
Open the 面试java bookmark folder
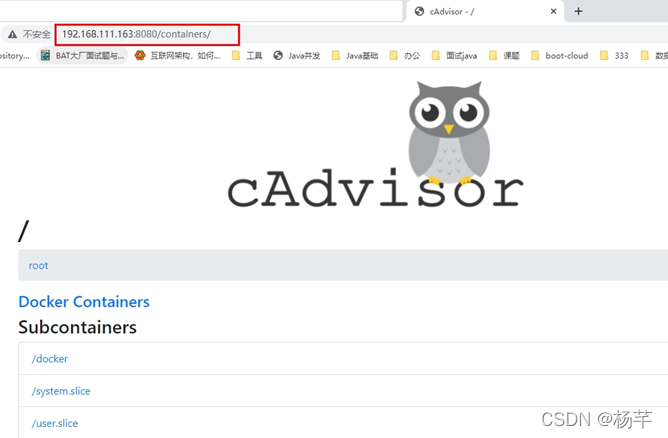pyautogui.click(x=454, y=55)
